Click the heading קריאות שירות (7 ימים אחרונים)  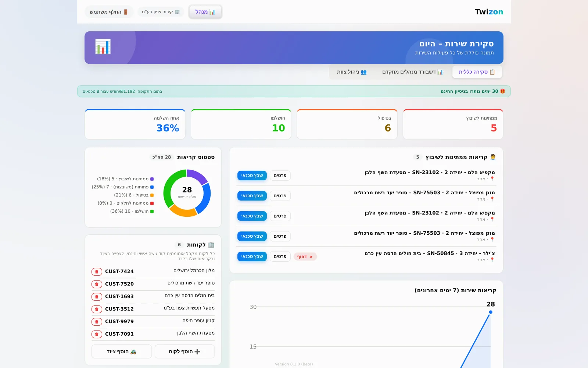tap(455, 290)
